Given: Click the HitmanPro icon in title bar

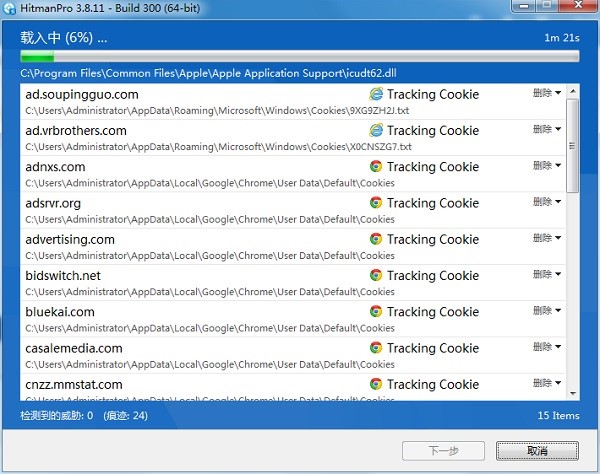Looking at the screenshot, I should click(10, 9).
